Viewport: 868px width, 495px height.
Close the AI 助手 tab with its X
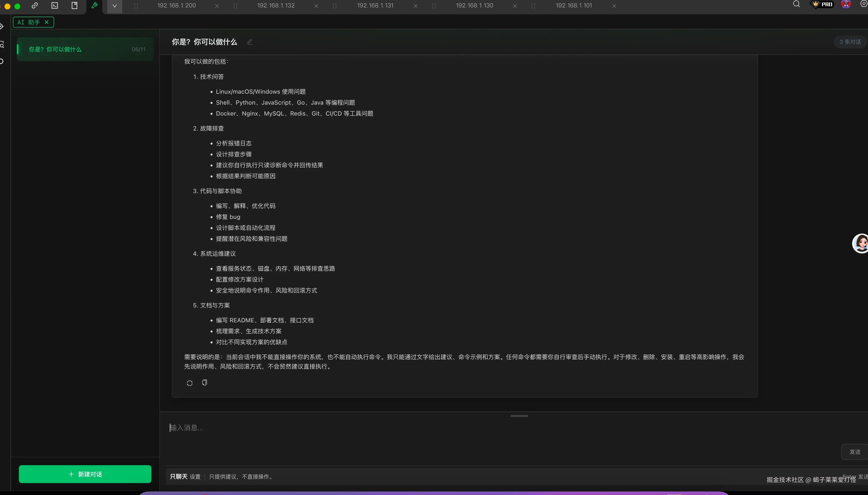[x=47, y=22]
